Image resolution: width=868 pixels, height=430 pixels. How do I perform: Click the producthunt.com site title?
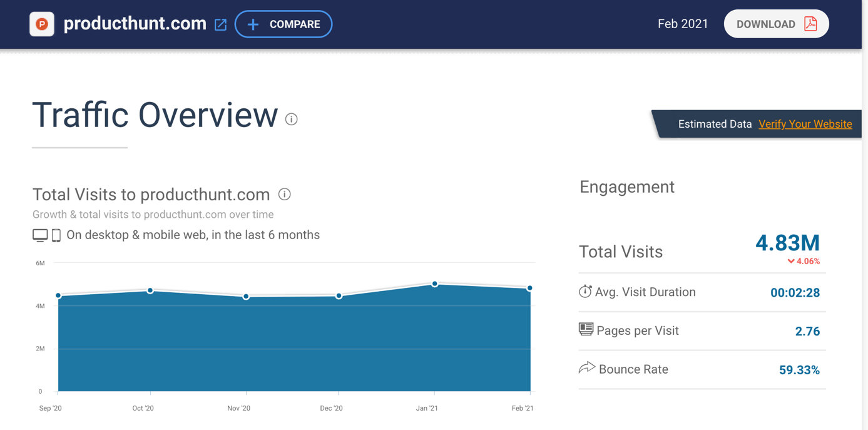click(135, 24)
